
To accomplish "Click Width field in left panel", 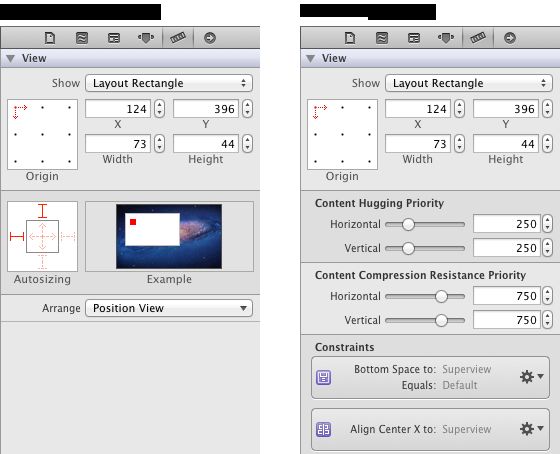I will [118, 144].
